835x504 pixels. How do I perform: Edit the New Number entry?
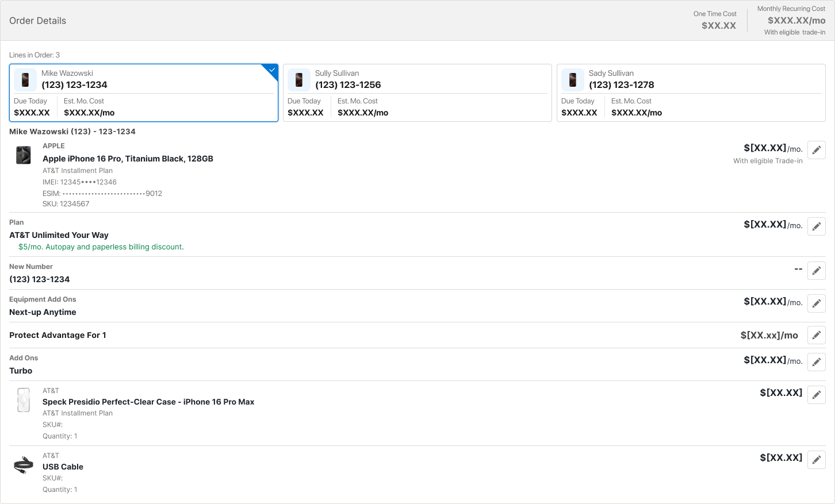pos(817,271)
